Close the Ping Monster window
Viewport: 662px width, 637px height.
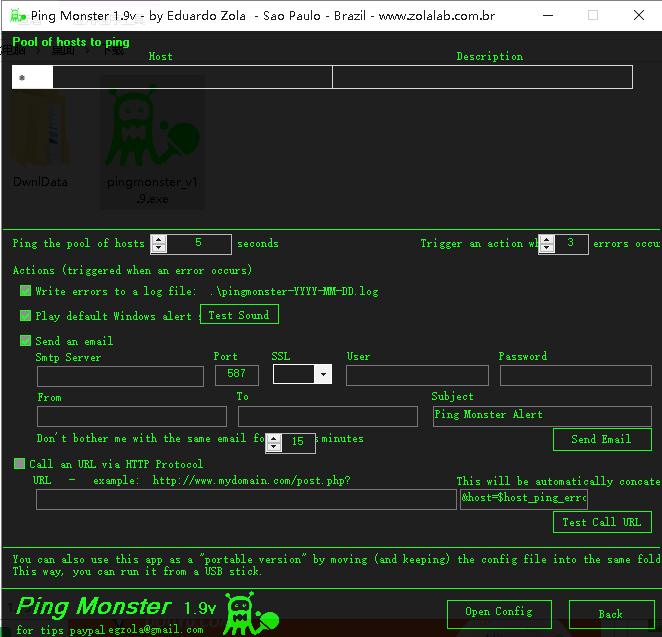(x=639, y=16)
